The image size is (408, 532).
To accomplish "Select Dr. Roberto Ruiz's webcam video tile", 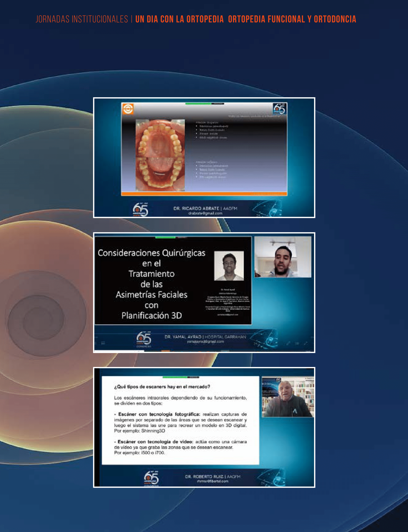I will click(x=288, y=397).
